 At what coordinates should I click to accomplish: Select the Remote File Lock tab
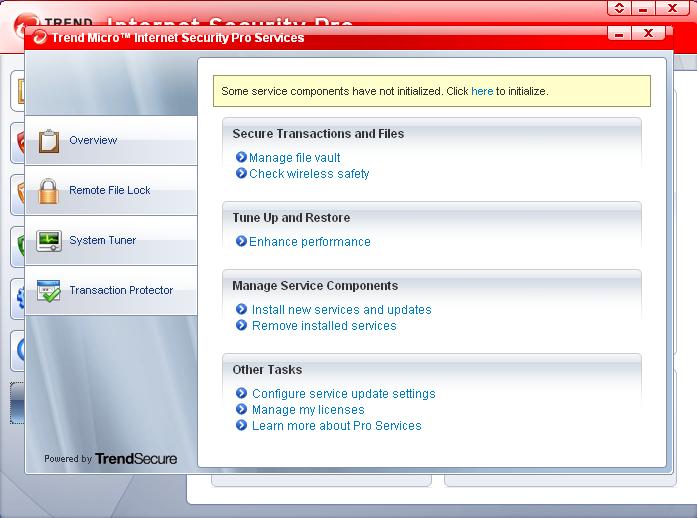111,191
